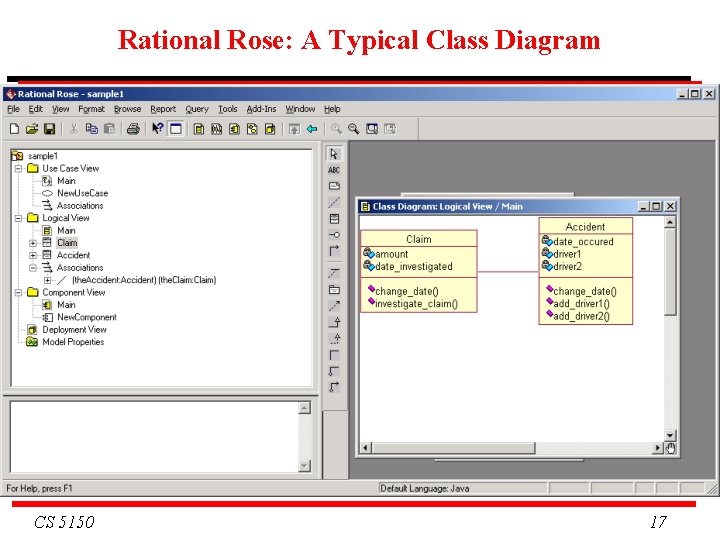Click the magnifier zoom out icon

[354, 129]
